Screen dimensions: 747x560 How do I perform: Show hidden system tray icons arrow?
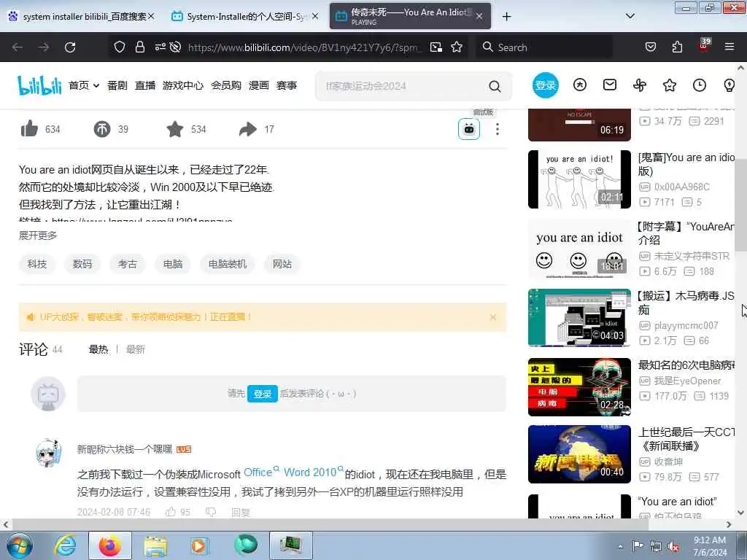click(620, 546)
